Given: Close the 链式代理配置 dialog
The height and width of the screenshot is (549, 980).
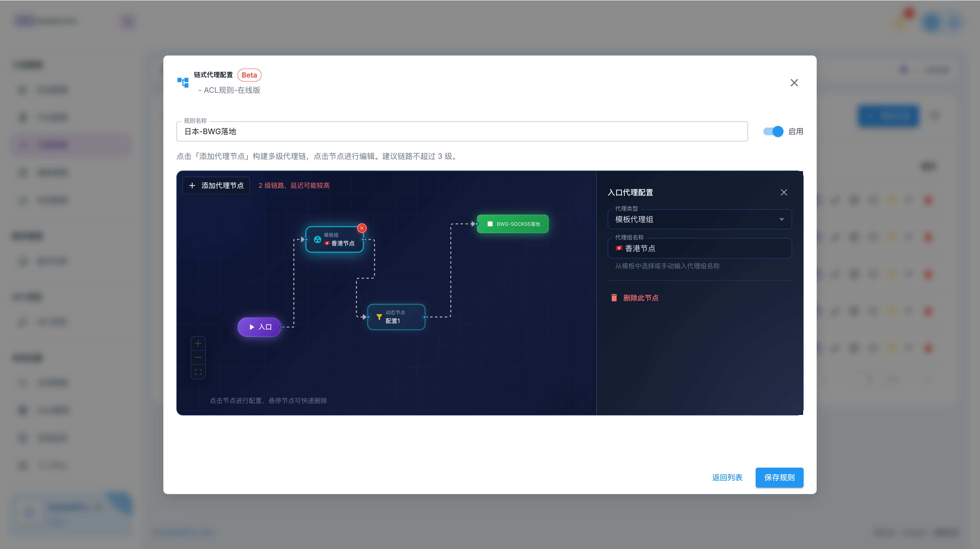Looking at the screenshot, I should tap(794, 83).
